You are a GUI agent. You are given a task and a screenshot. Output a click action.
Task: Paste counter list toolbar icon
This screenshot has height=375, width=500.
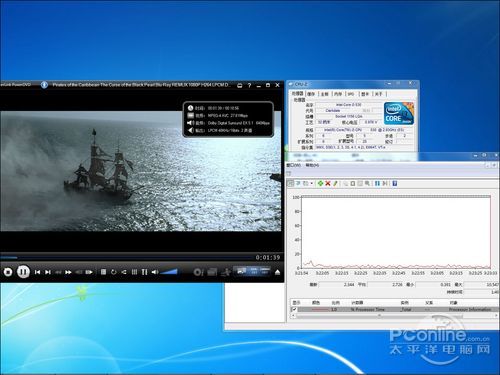click(x=353, y=183)
